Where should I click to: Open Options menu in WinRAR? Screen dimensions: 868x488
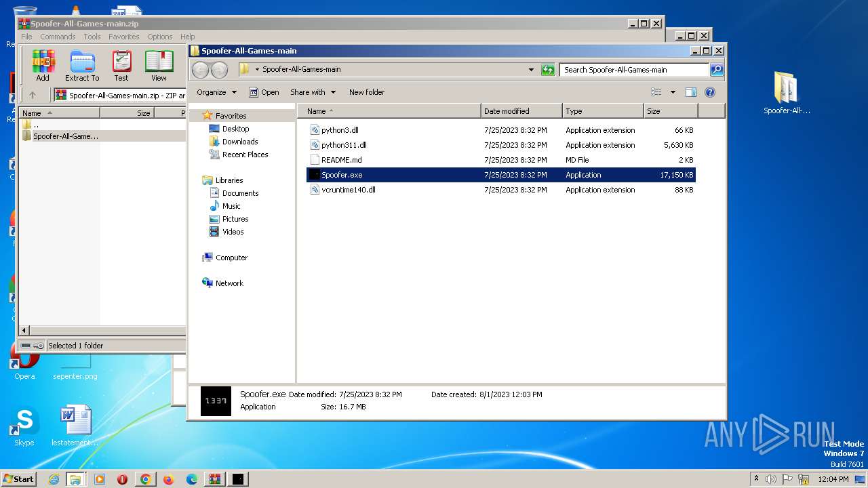coord(160,37)
